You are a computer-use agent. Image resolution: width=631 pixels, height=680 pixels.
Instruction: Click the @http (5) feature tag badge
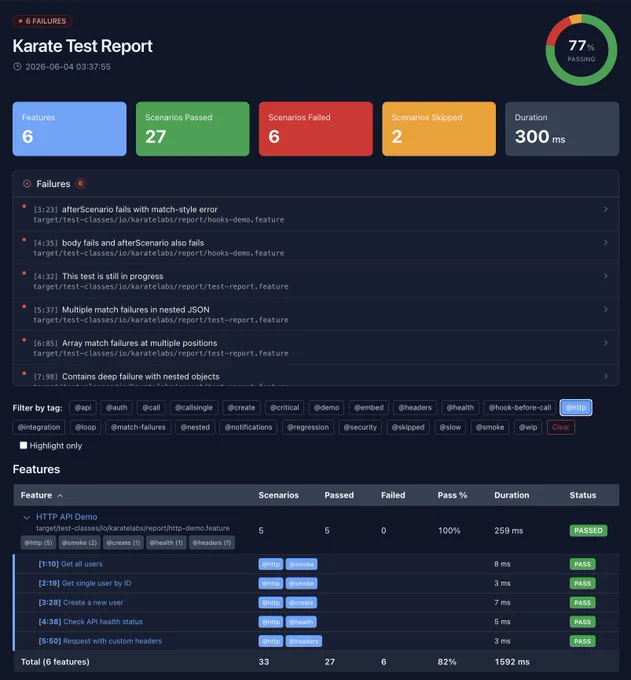point(38,543)
